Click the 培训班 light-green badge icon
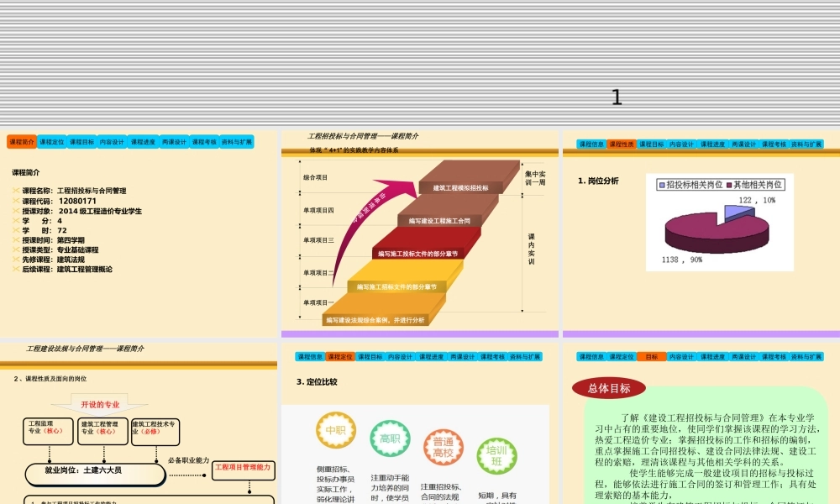This screenshot has width=840, height=504. (x=496, y=456)
